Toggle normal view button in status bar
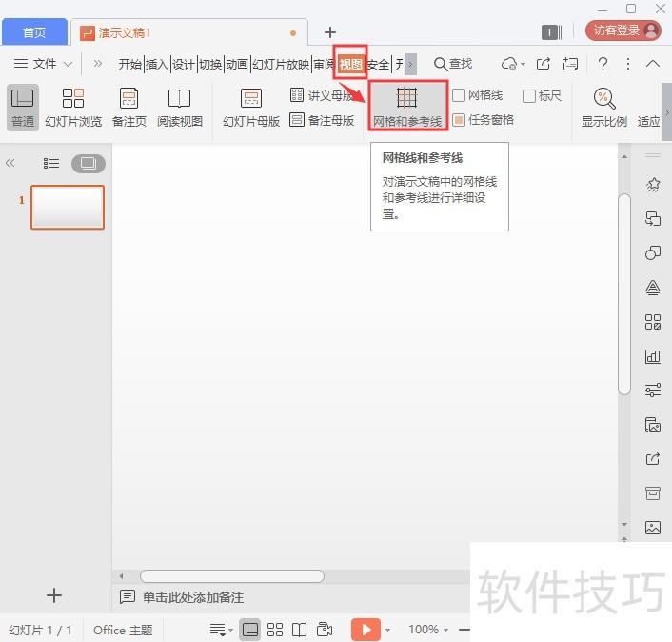Image resolution: width=672 pixels, height=642 pixels. pyautogui.click(x=249, y=630)
